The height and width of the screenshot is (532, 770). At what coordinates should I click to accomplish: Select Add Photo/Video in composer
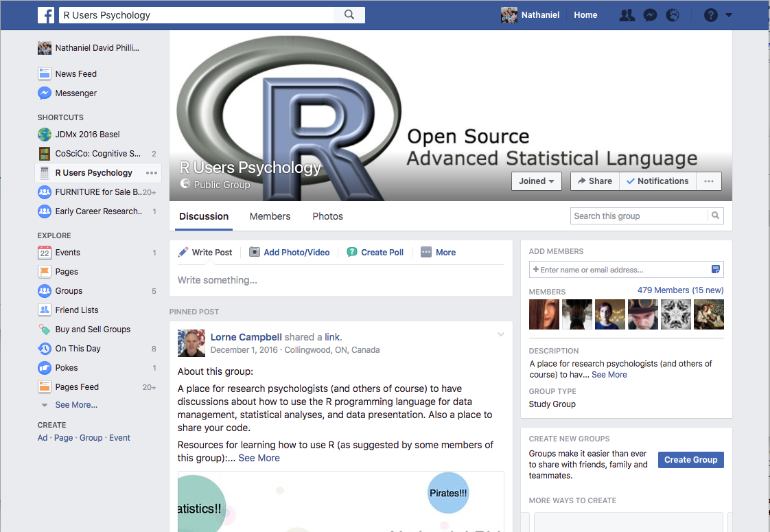[289, 252]
